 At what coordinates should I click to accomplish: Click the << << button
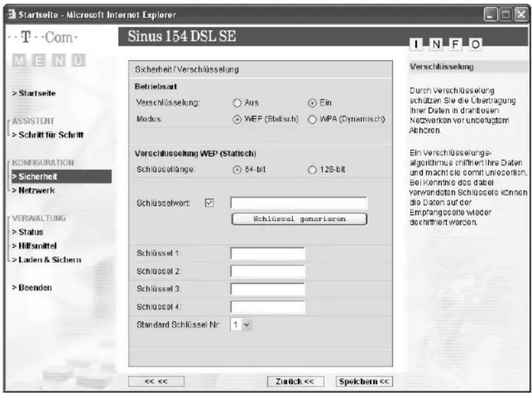(156, 381)
